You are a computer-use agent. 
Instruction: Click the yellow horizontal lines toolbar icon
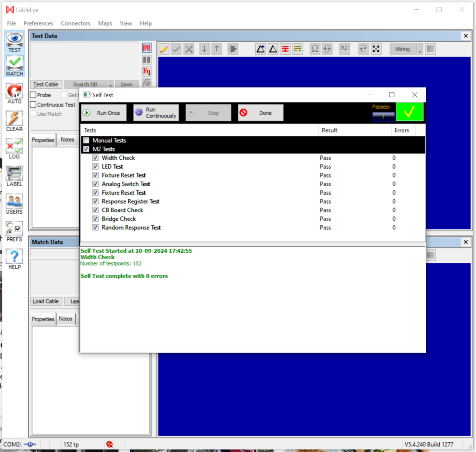coord(298,49)
